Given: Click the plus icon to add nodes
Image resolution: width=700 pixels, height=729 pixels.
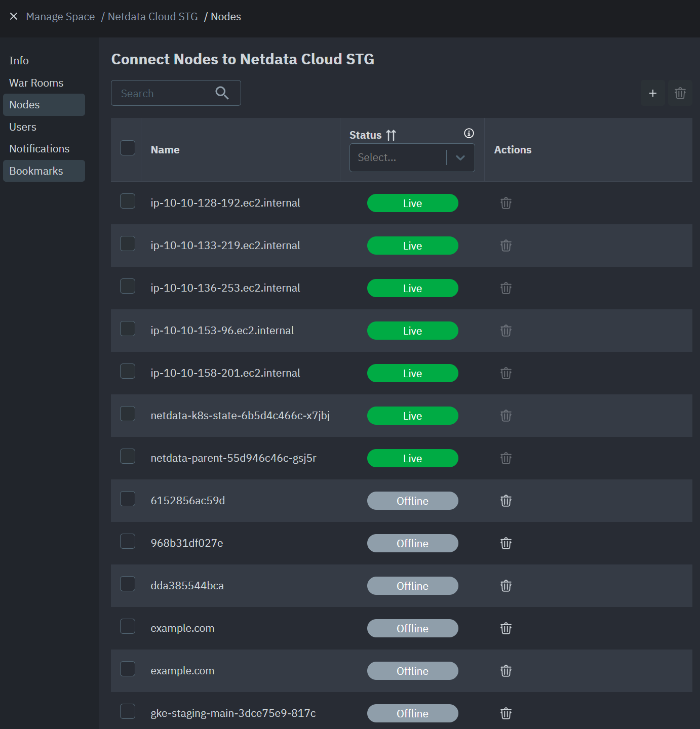Looking at the screenshot, I should tap(652, 93).
